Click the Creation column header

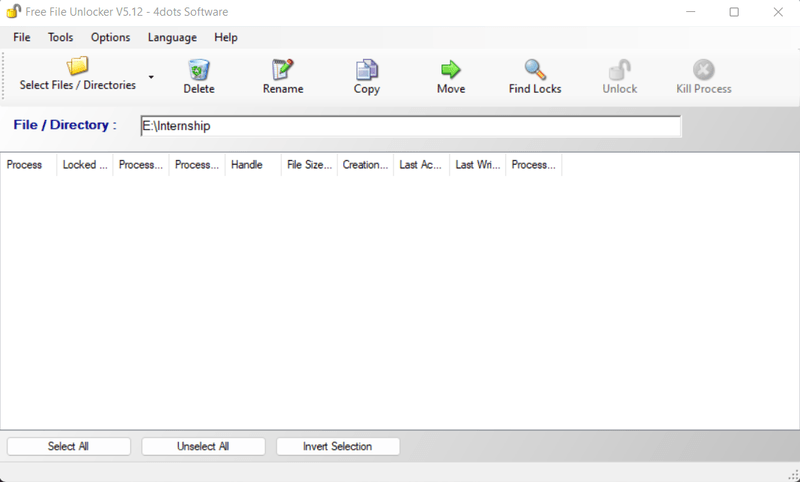pos(365,165)
